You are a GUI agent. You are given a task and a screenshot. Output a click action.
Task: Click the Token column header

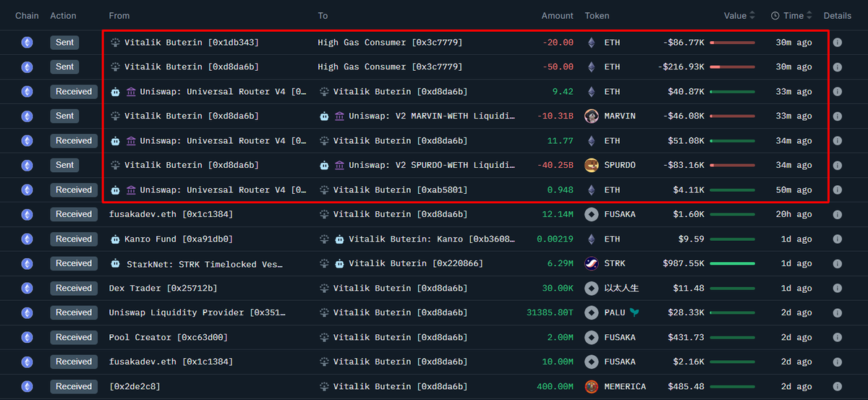597,15
